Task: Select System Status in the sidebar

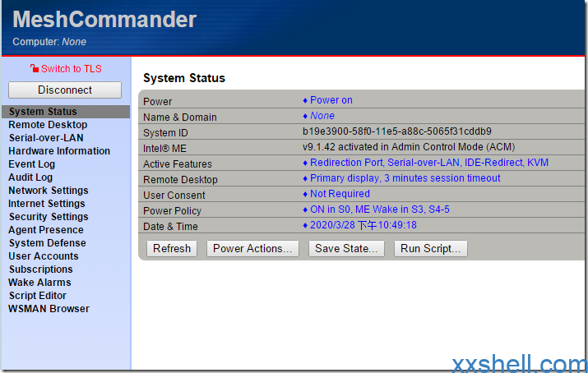Action: coord(66,112)
